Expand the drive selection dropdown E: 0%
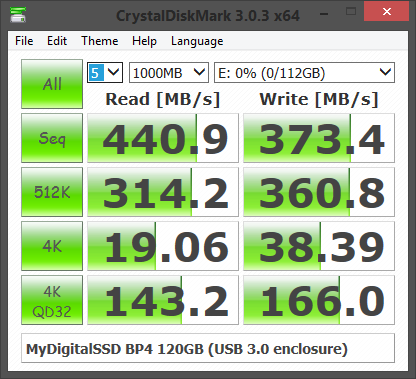The width and height of the screenshot is (416, 379). coord(304,72)
